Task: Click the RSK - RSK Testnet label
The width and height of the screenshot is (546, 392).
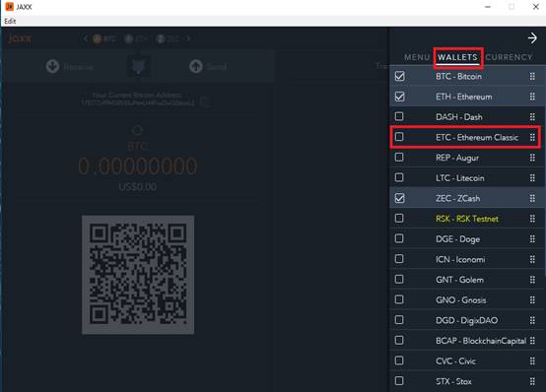Action: (467, 219)
